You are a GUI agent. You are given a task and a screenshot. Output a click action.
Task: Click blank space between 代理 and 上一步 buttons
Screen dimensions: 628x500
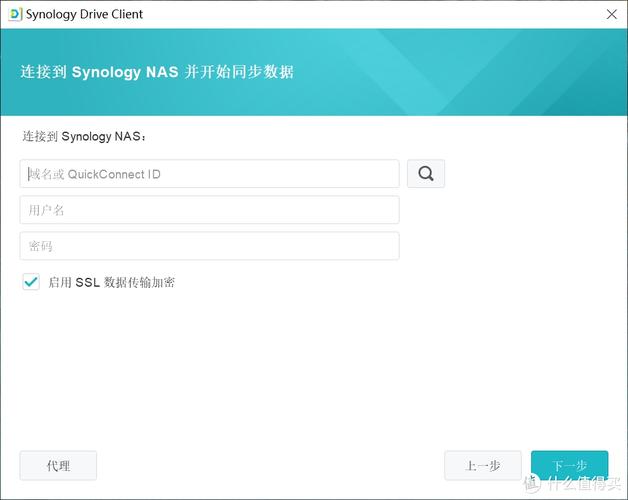[270, 466]
